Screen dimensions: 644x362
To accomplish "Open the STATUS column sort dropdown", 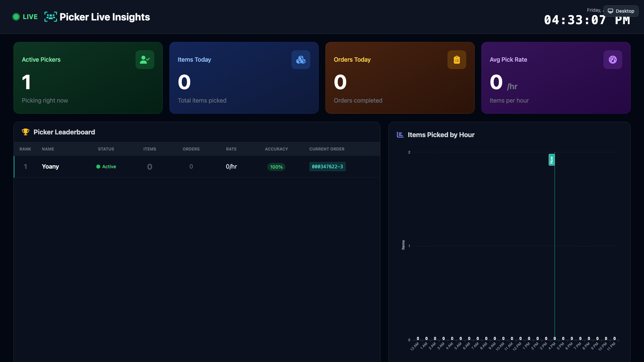I will click(106, 149).
